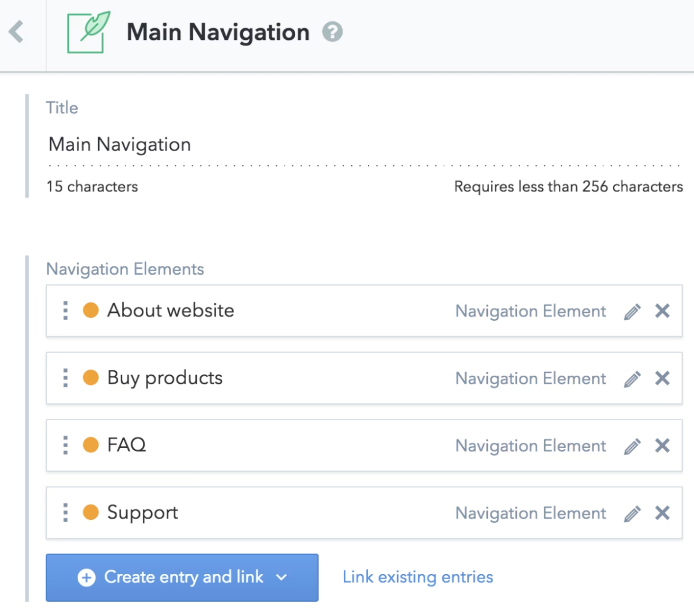The image size is (694, 616).
Task: Edit the Buy products entry pencil
Action: [x=632, y=379]
